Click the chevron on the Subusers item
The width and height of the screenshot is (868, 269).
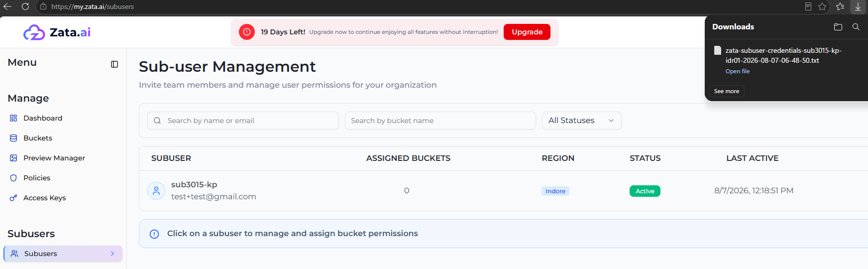(x=112, y=254)
